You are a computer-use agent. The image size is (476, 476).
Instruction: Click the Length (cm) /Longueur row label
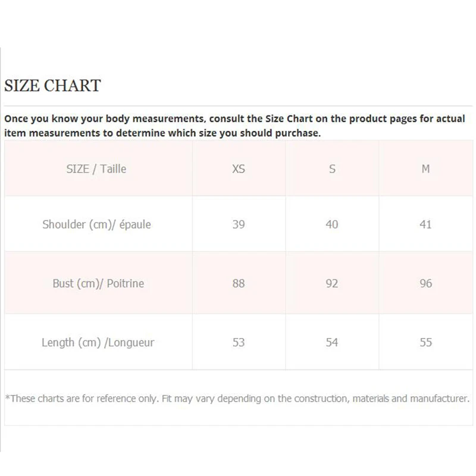coord(98,342)
